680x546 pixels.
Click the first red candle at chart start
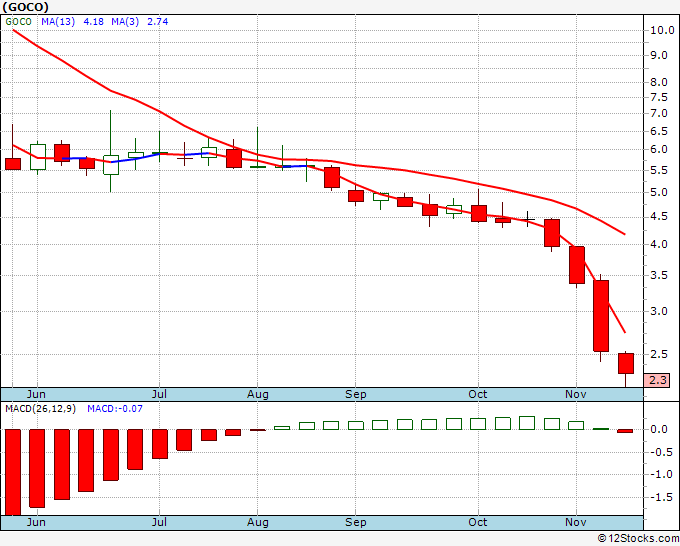[x=13, y=164]
